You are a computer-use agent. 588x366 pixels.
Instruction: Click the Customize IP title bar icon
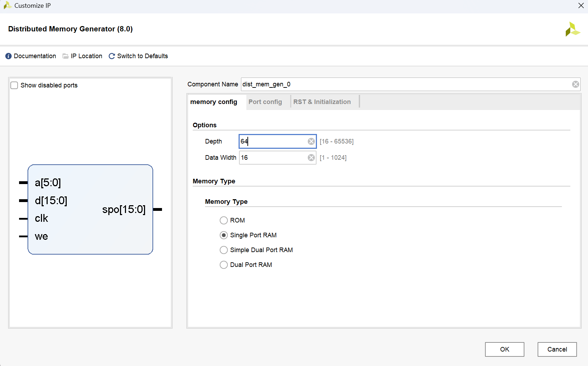click(7, 6)
